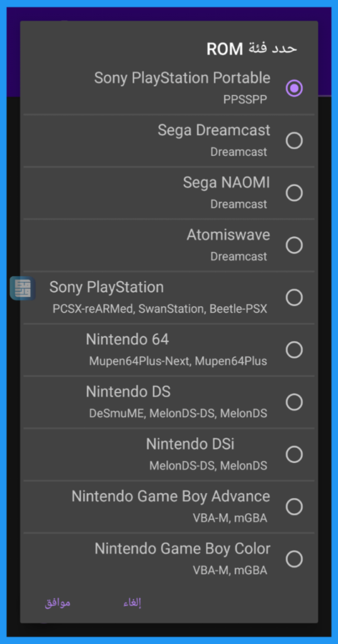
Task: Tap the Nintendo 64 entry title
Action: (128, 339)
